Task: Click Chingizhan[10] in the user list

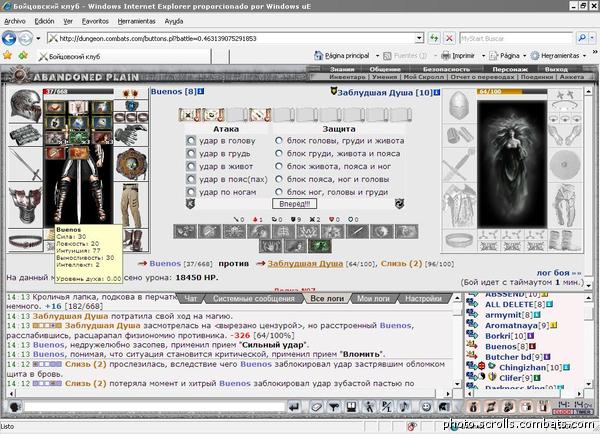Action: [522, 367]
